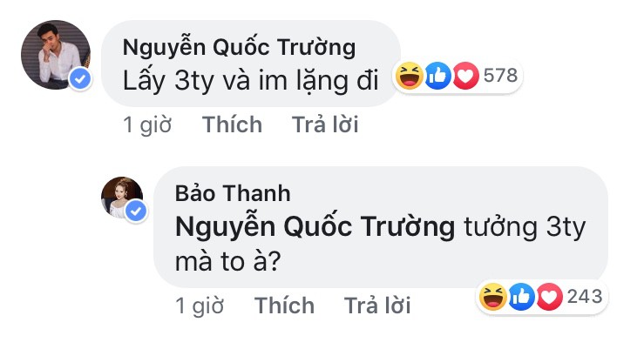644x349 pixels.
Task: Open the 243 reactions count
Action: [x=584, y=298]
